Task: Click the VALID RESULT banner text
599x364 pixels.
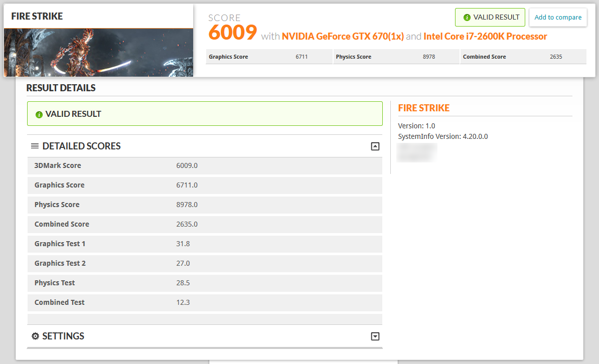Action: click(73, 114)
